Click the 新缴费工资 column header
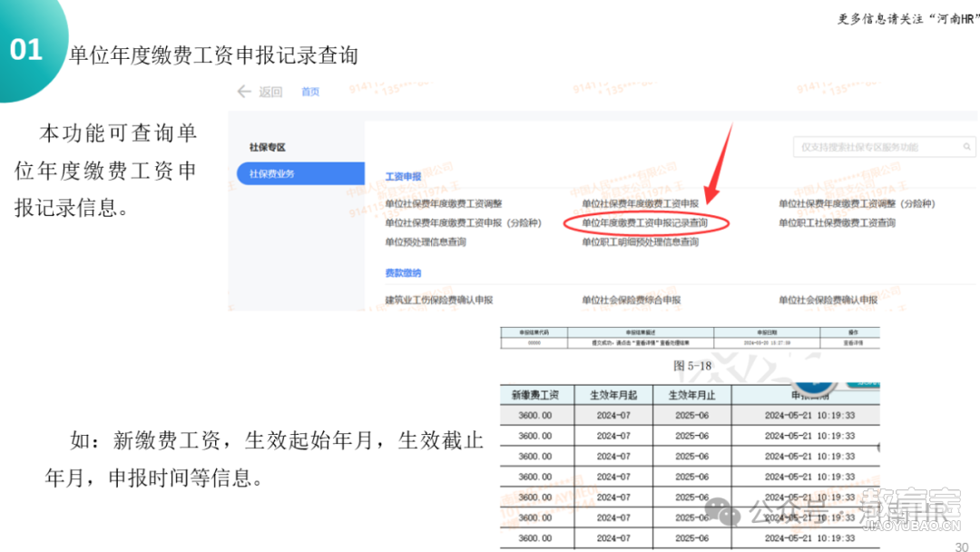 click(535, 395)
